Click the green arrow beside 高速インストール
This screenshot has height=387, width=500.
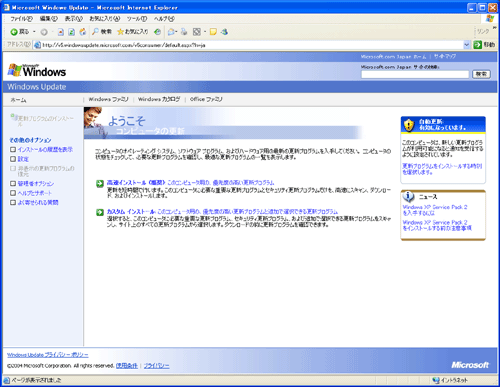tap(100, 183)
